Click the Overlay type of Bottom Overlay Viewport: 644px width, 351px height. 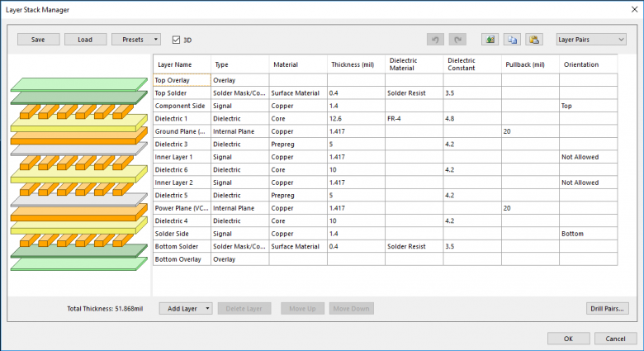click(x=240, y=259)
